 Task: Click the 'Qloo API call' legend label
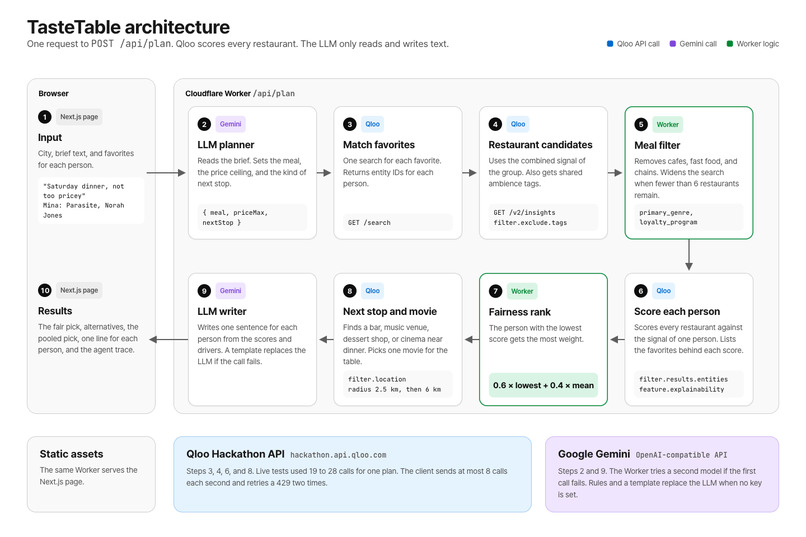point(638,44)
